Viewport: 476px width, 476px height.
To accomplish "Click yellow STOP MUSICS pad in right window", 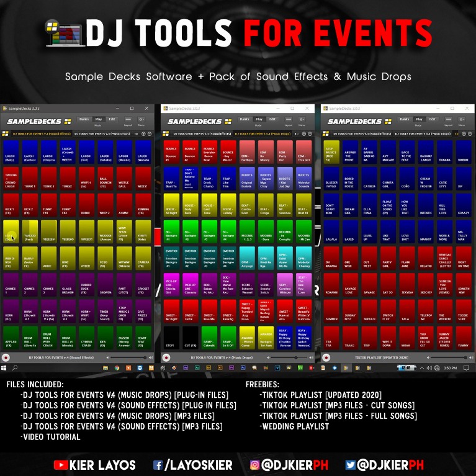I will coord(331,152).
